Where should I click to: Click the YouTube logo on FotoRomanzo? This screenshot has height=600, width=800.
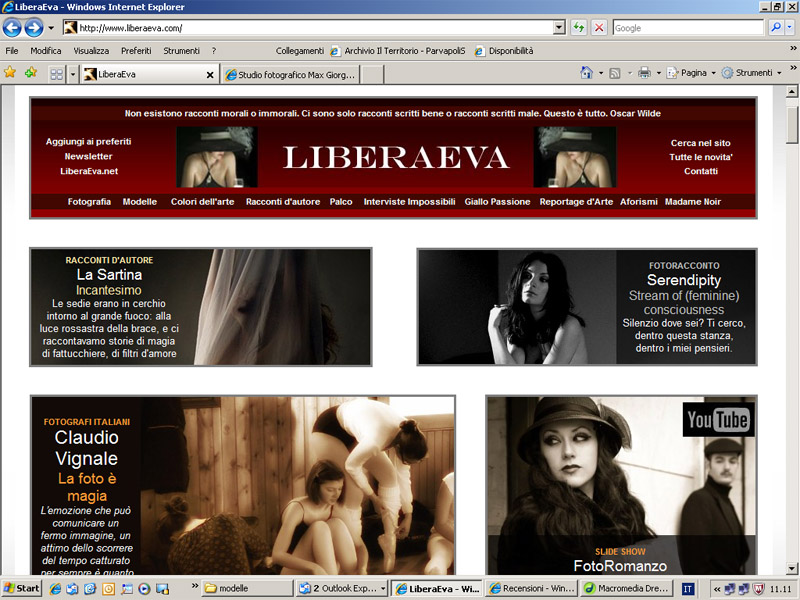coord(718,419)
